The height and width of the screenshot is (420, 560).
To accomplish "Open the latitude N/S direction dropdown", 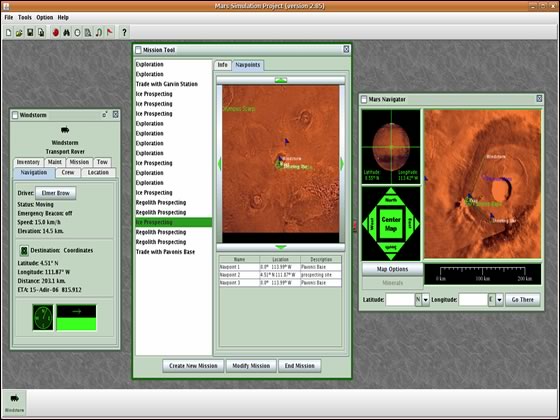I will [x=425, y=300].
